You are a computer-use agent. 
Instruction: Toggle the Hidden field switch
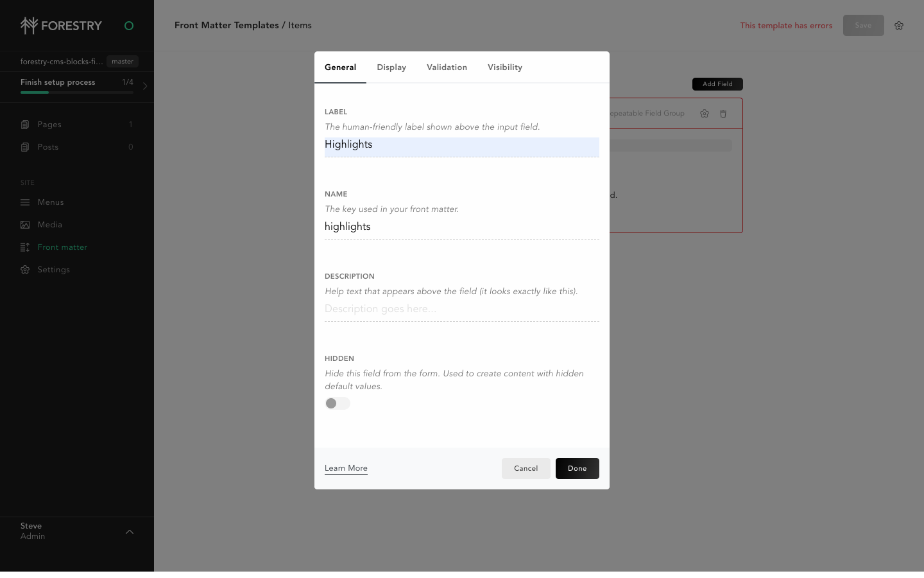click(338, 403)
